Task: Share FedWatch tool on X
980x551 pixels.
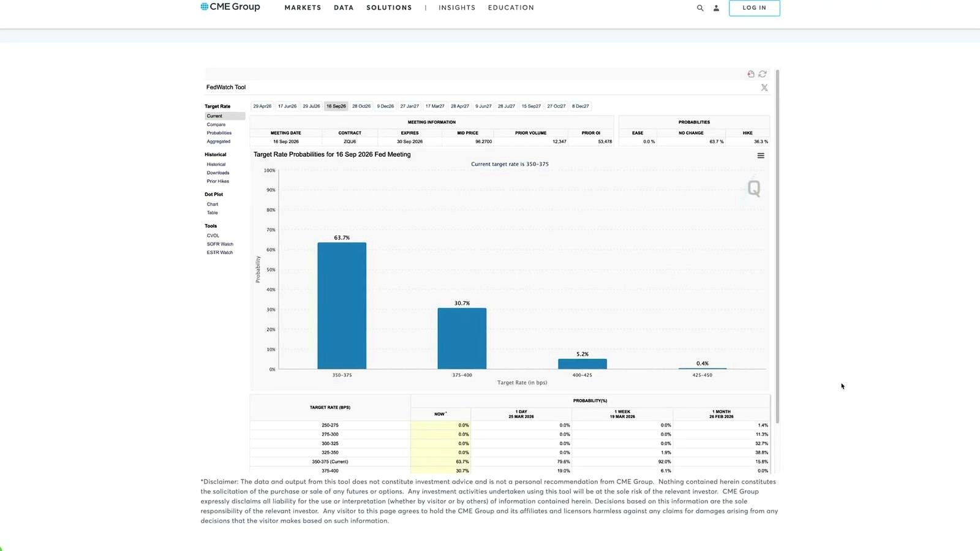Action: tap(764, 88)
